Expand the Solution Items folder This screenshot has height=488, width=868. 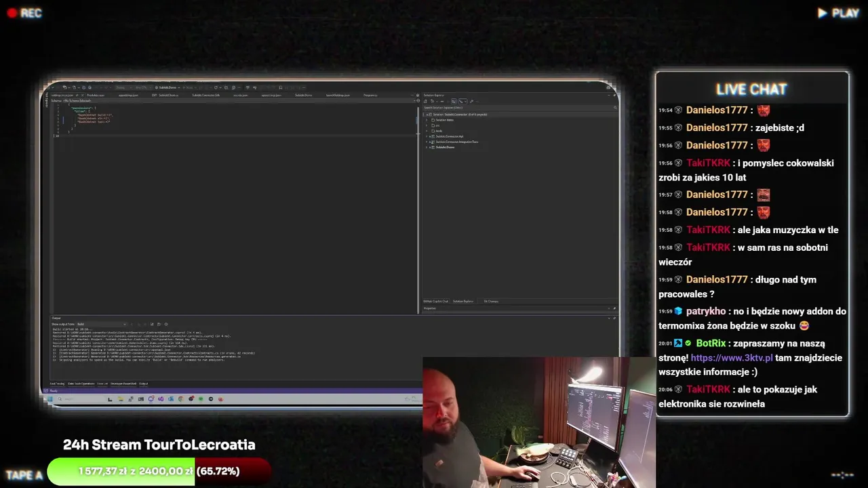pyautogui.click(x=427, y=120)
